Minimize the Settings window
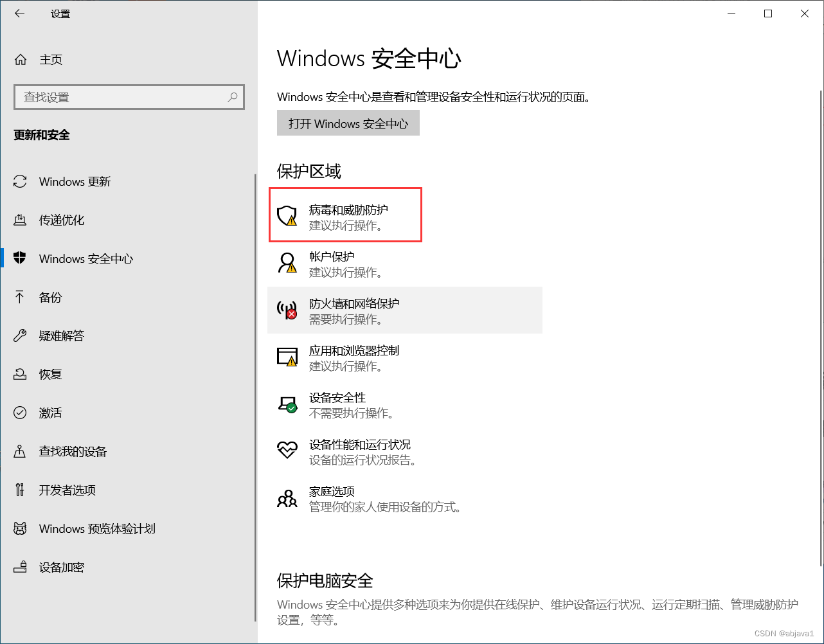Screen dimensions: 824x644 click(731, 13)
